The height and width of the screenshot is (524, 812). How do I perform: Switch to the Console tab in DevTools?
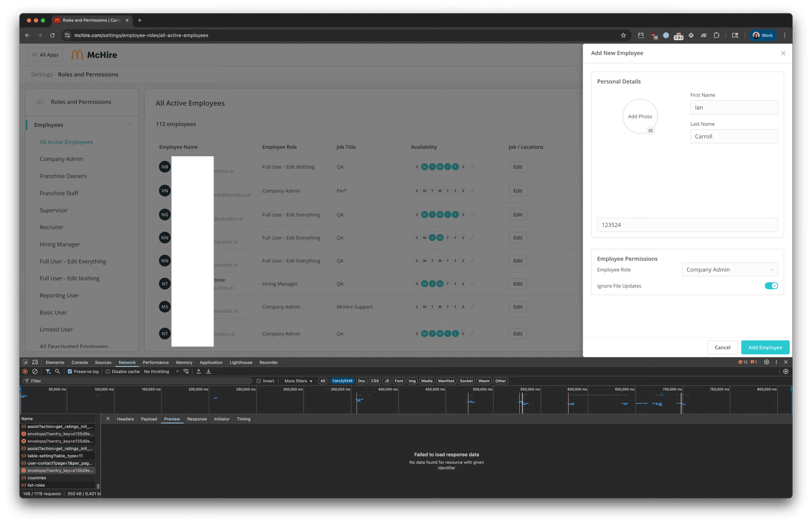tap(80, 362)
